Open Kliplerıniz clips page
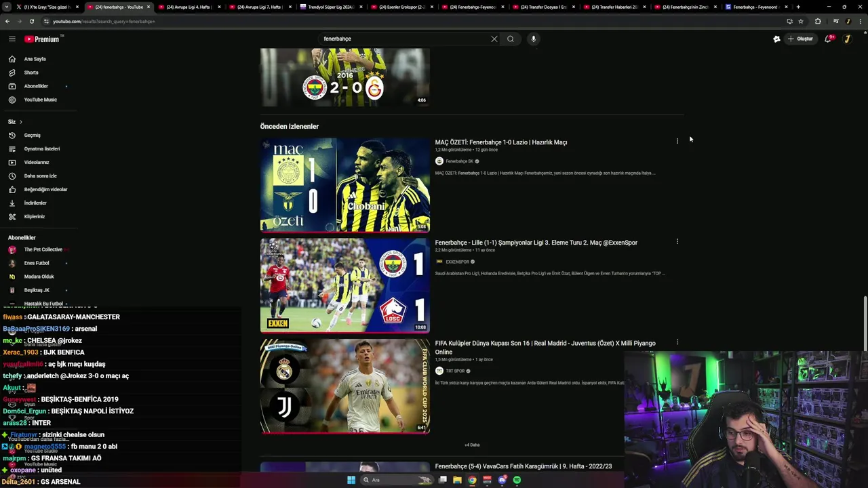This screenshot has height=488, width=868. pos(35,217)
